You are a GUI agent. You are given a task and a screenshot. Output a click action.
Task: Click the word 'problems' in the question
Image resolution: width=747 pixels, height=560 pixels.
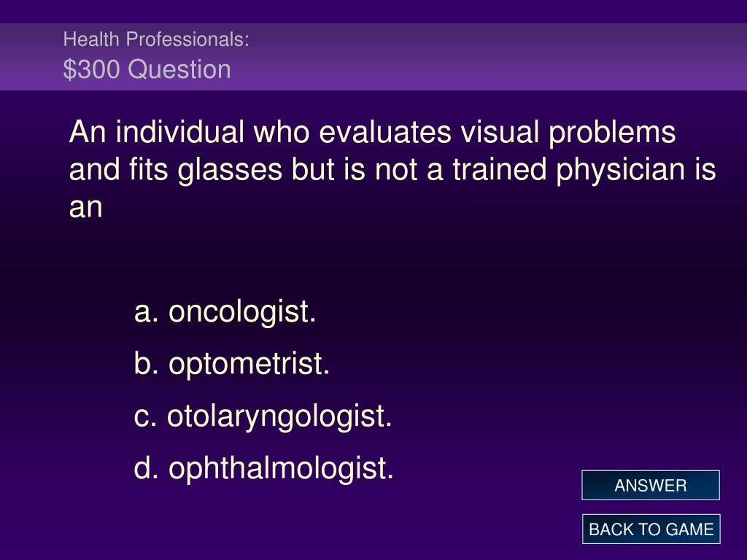(612, 133)
